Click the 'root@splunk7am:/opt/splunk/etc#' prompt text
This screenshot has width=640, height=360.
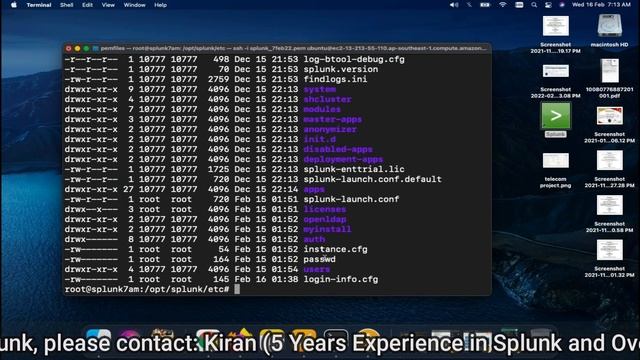147,289
